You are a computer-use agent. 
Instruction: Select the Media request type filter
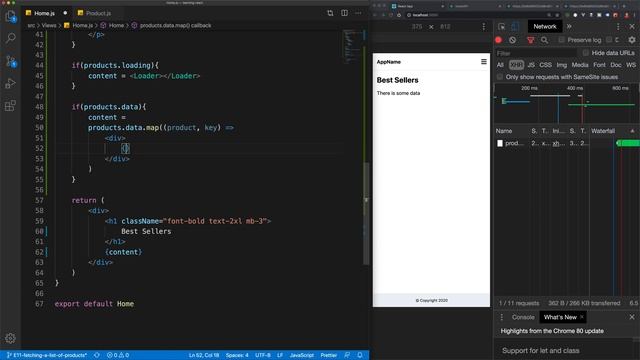click(580, 65)
